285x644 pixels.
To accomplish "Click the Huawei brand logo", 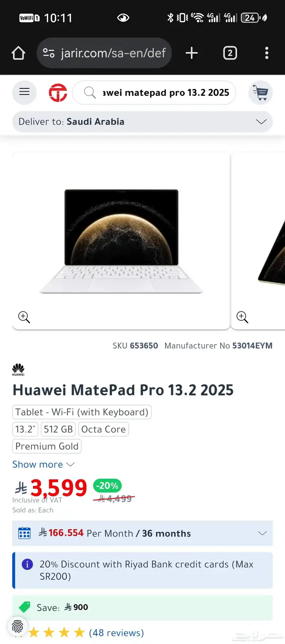I will tap(18, 369).
